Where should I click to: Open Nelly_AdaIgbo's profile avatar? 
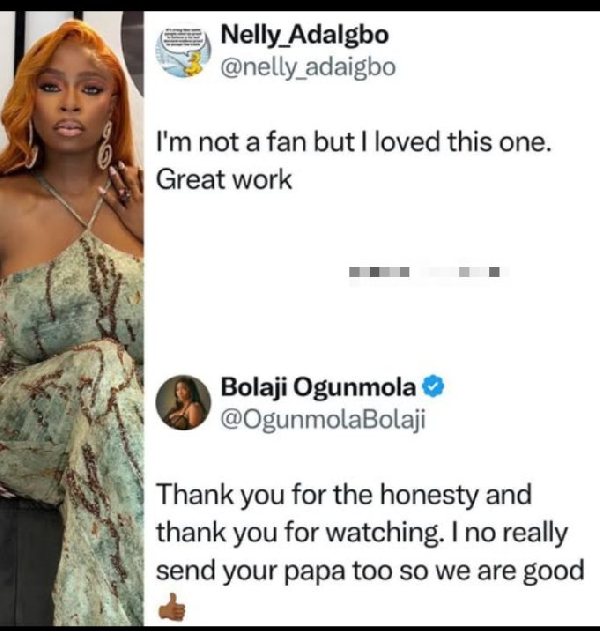183,51
